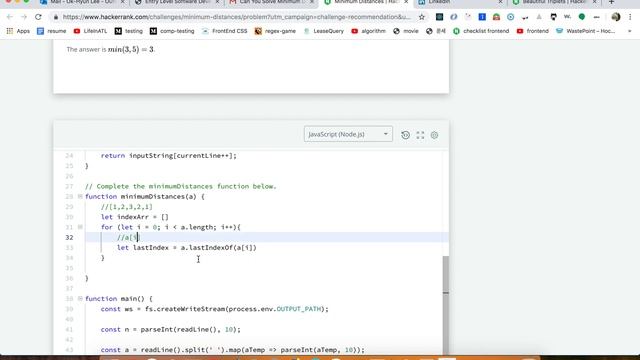
Task: Click the URL address bar
Action: 237,17
